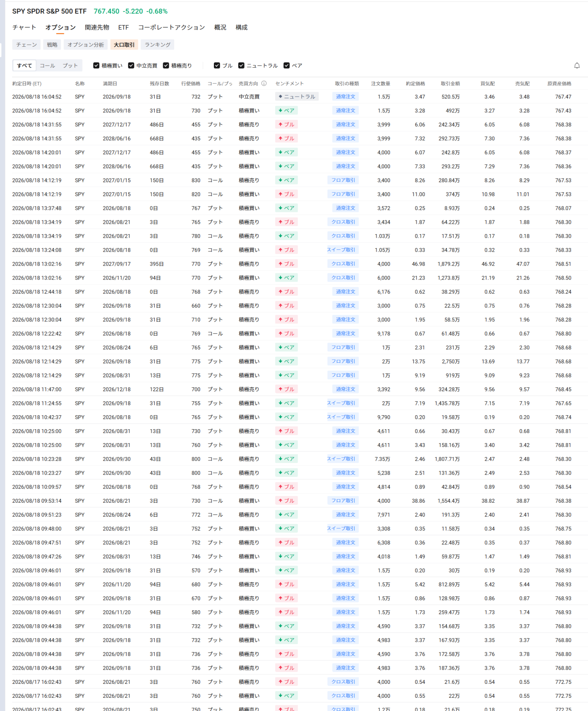Toggle the ニュートラル sentiment checkbox
The image size is (588, 711).
tap(241, 65)
